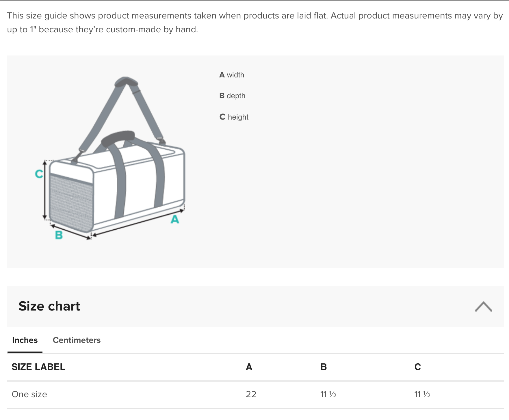Switch to the Centimeters tab
This screenshot has height=420, width=509.
click(x=77, y=340)
